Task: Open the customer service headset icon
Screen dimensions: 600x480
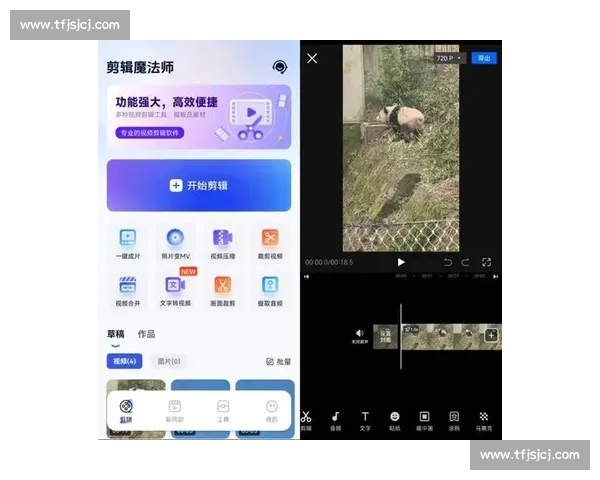Action: [280, 67]
